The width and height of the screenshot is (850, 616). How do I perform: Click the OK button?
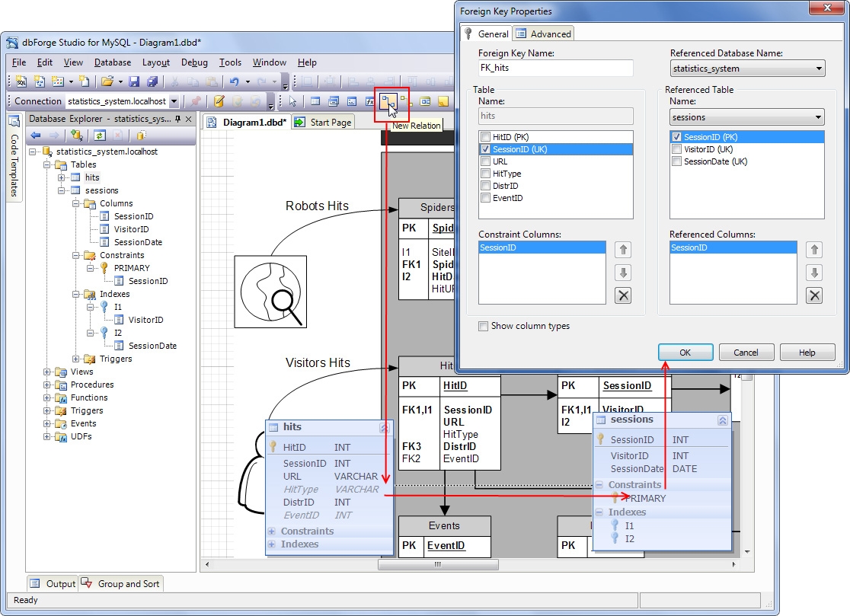(685, 352)
